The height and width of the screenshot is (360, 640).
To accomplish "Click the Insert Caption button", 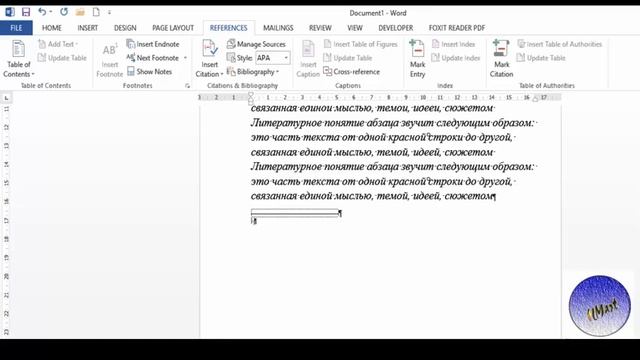I will pos(308,59).
